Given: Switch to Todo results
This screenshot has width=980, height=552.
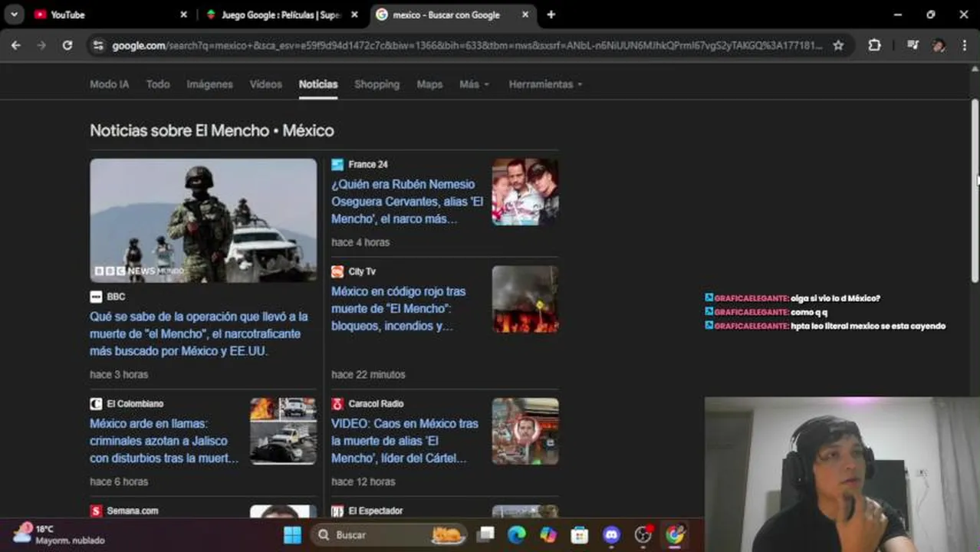Looking at the screenshot, I should 158,84.
